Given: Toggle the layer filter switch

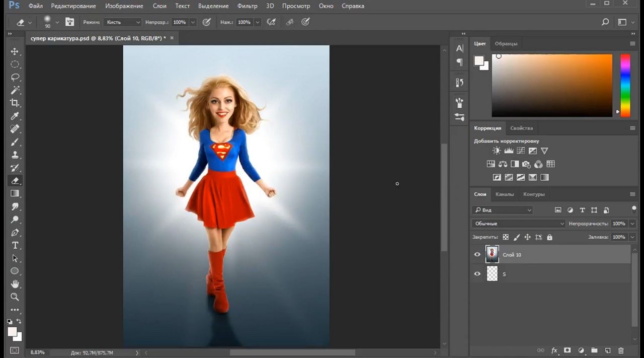Looking at the screenshot, I should tap(634, 208).
